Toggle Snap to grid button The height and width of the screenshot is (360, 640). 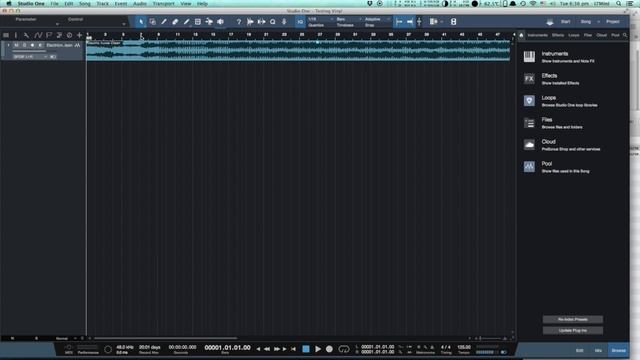point(399,22)
